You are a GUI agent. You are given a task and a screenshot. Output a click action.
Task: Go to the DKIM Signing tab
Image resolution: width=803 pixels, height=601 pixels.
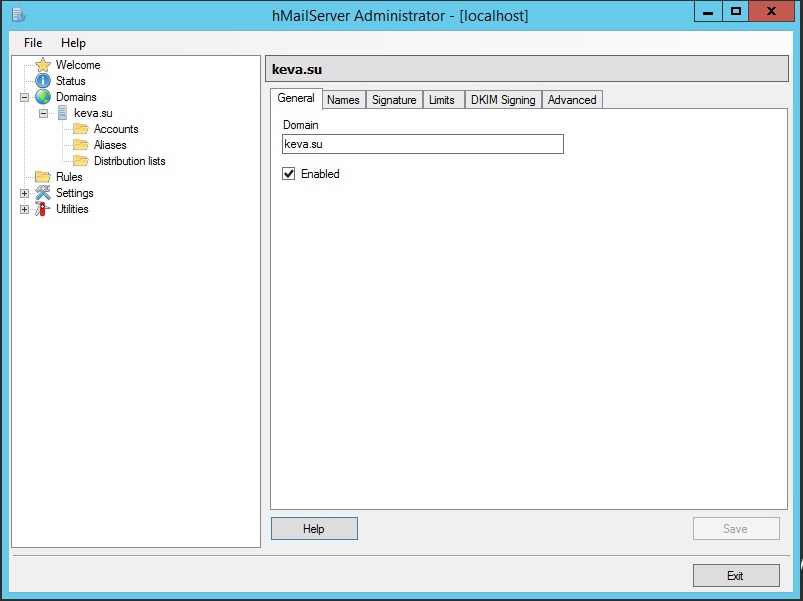click(503, 100)
